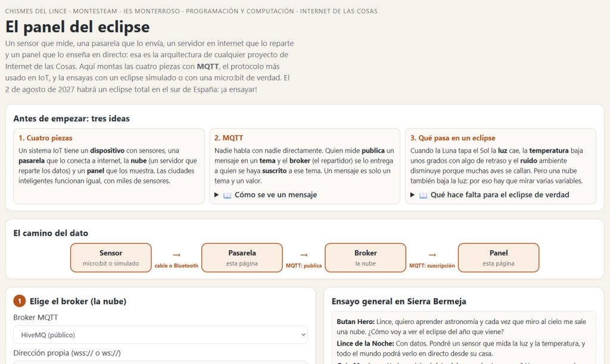610x364 pixels.
Task: Click the 'Dirección propia (wss:// o ws://)' label
Action: point(67,353)
